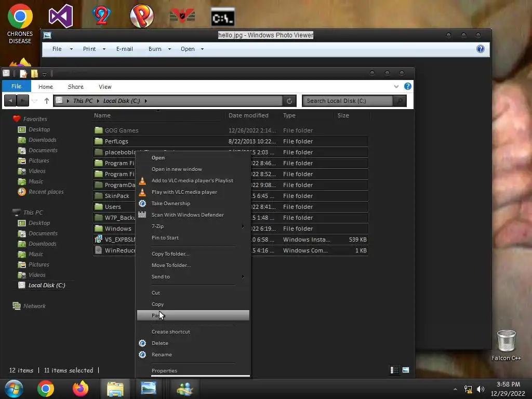Click the search magnifier button in Explorer
This screenshot has width=532, height=399.
[x=400, y=101]
